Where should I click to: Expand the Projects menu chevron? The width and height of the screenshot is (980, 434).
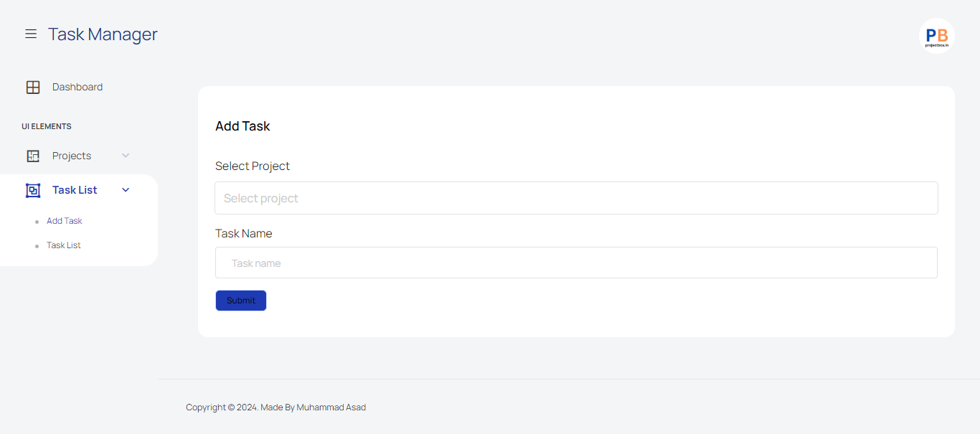[126, 156]
